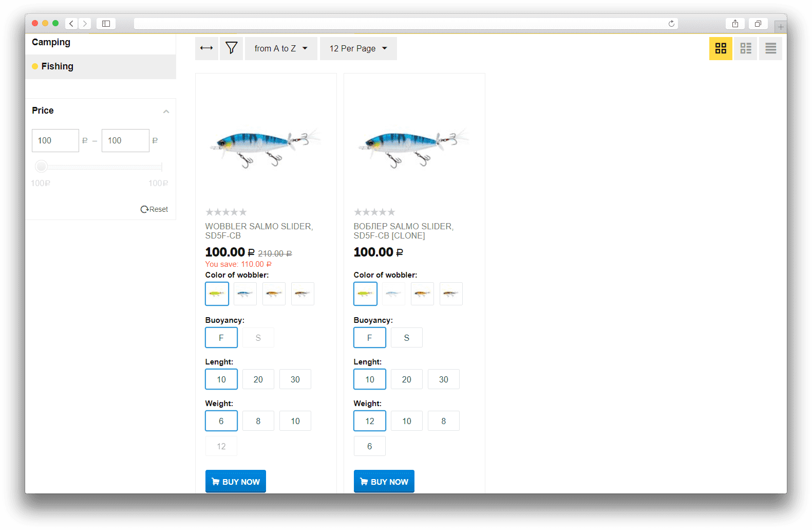Screen dimensions: 812x530
Task: Choose buoyancy S on first product
Action: [258, 338]
